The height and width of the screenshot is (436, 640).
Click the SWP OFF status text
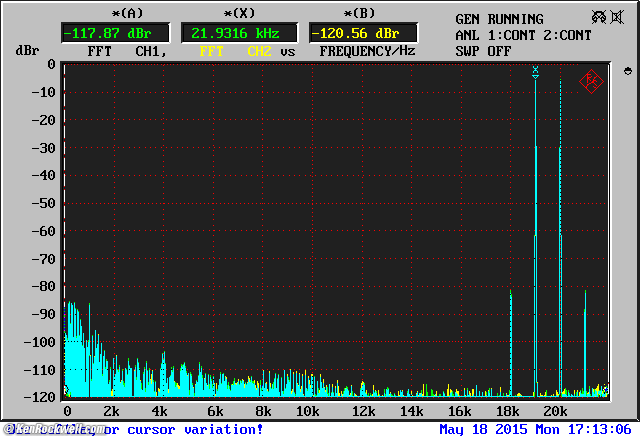click(483, 50)
